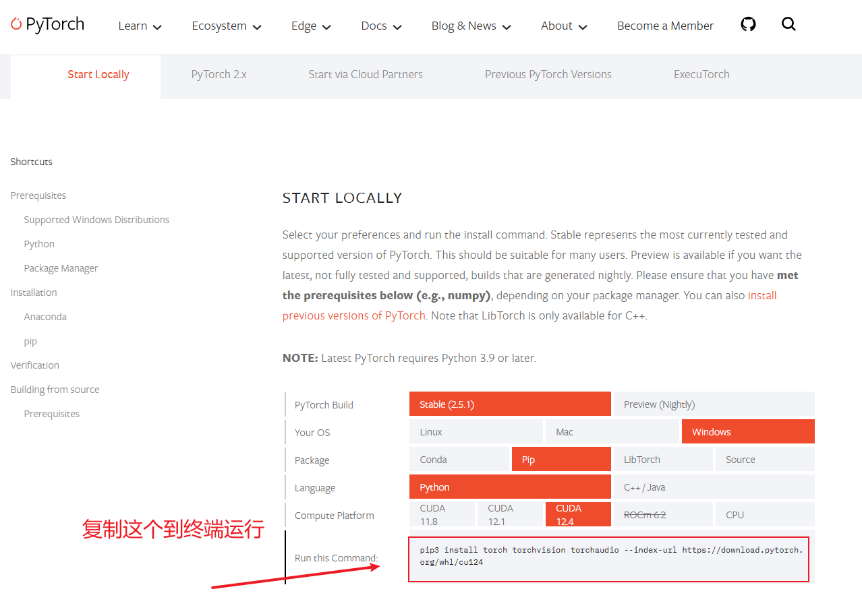The height and width of the screenshot is (616, 862).
Task: Go to the Anaconda shortcut
Action: click(x=45, y=317)
